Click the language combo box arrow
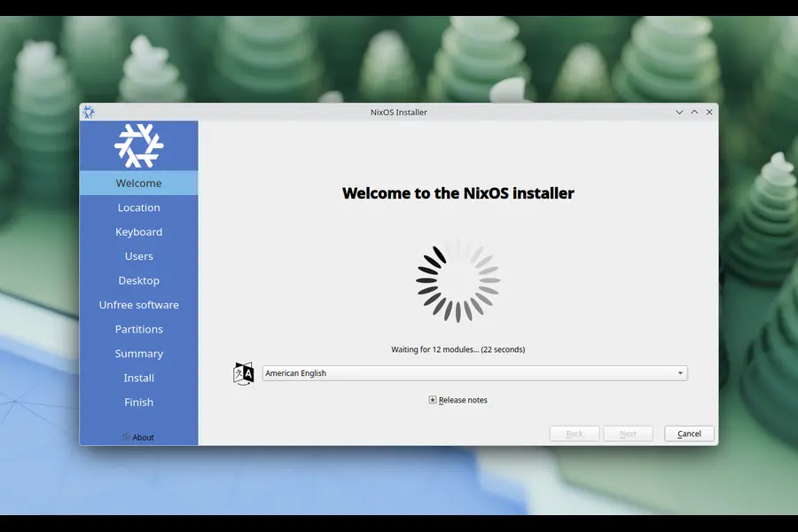The image size is (798, 532). (x=680, y=373)
